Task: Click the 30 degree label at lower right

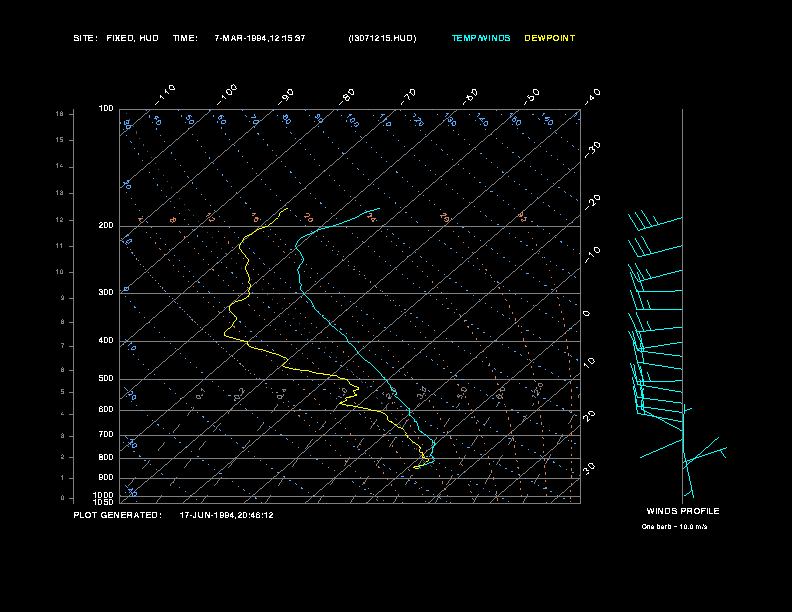Action: pos(590,467)
